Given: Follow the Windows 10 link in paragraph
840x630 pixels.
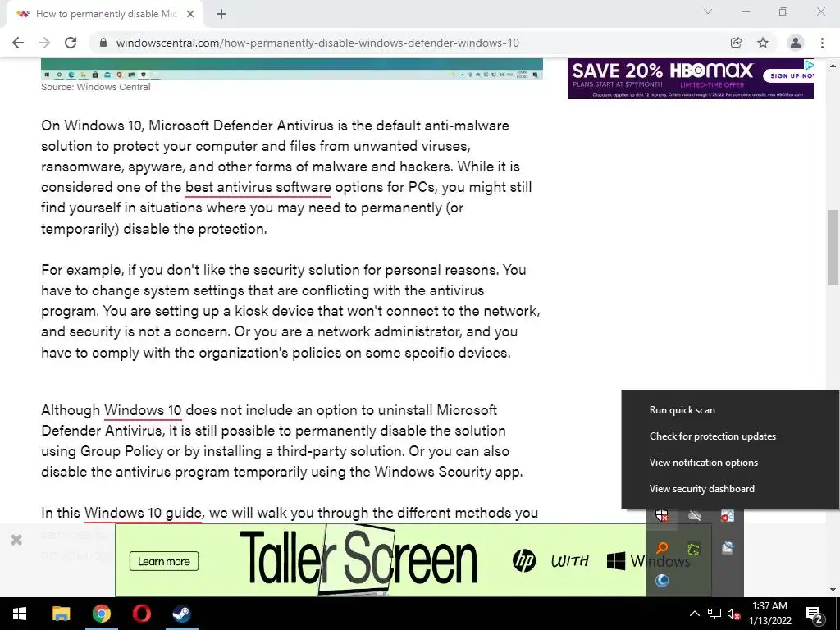Looking at the screenshot, I should [x=143, y=410].
